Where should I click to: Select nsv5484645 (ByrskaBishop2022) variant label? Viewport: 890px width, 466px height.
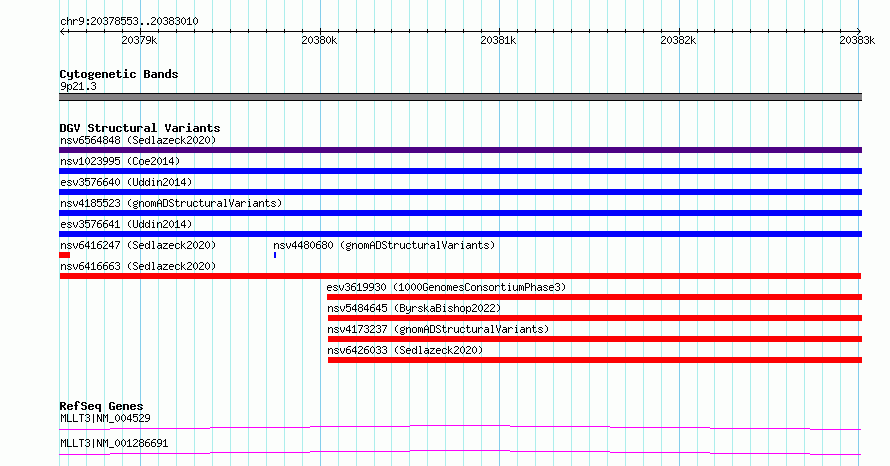(414, 308)
